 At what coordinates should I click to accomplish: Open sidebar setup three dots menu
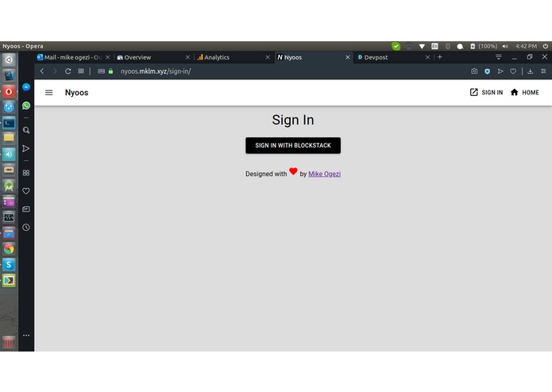26,336
